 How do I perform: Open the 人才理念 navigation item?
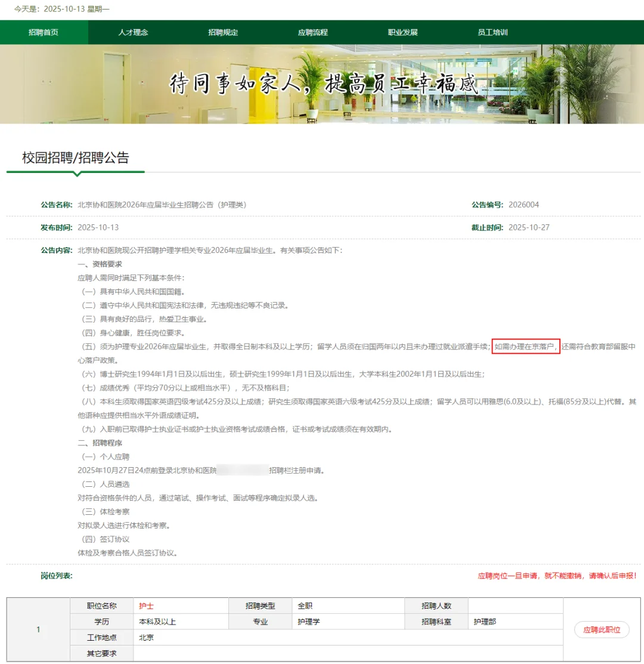point(134,32)
